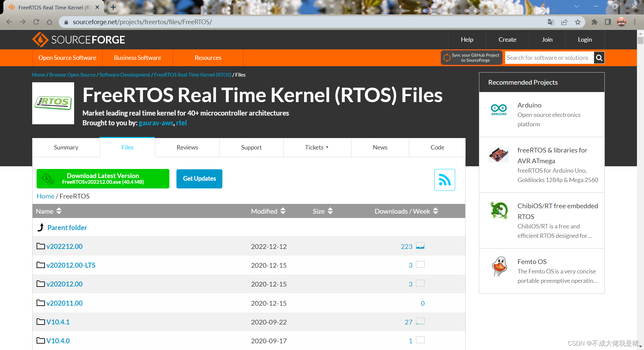Screen dimensions: 644x350
Task: Open the Resources menu
Action: coord(208,58)
